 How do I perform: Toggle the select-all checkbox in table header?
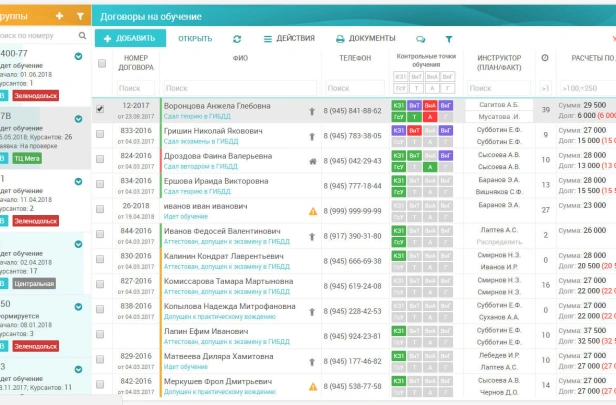101,63
